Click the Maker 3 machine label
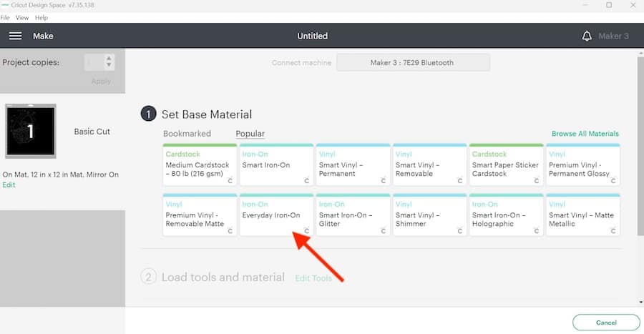 coord(614,36)
